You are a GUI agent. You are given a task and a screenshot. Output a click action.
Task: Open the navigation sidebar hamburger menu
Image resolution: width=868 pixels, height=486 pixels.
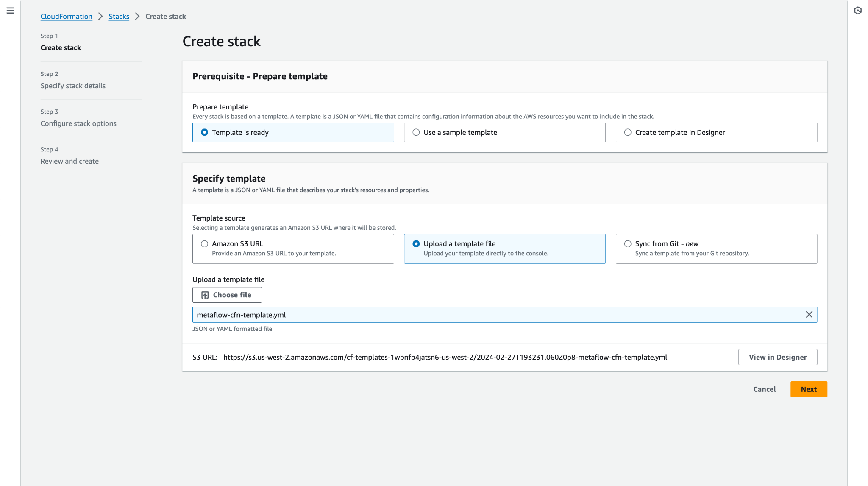10,11
